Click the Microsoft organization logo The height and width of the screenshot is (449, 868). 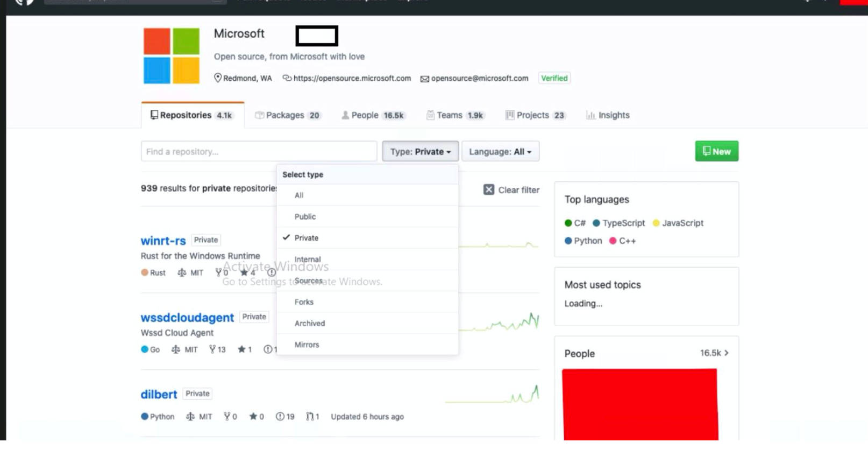(172, 55)
